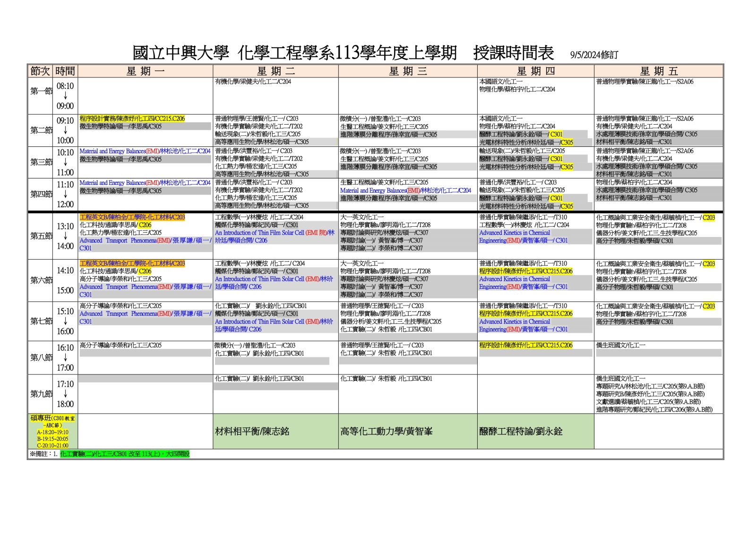Select 進階專題研究/鄭紀民/化工四/C206 entry
This screenshot has height=534, width=756.
pyautogui.click(x=654, y=409)
